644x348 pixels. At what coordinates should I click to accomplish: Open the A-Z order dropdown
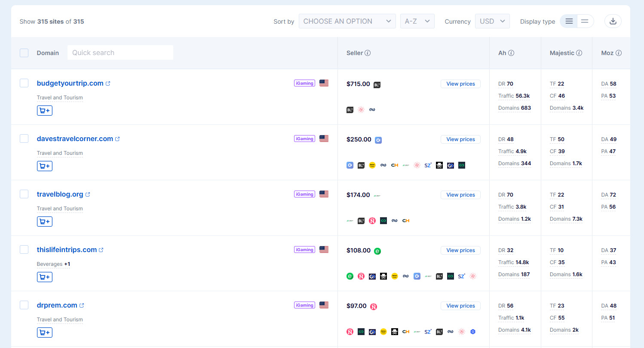coord(417,21)
